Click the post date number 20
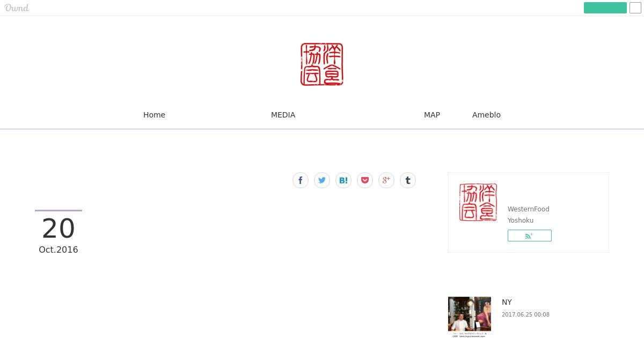 click(x=58, y=229)
